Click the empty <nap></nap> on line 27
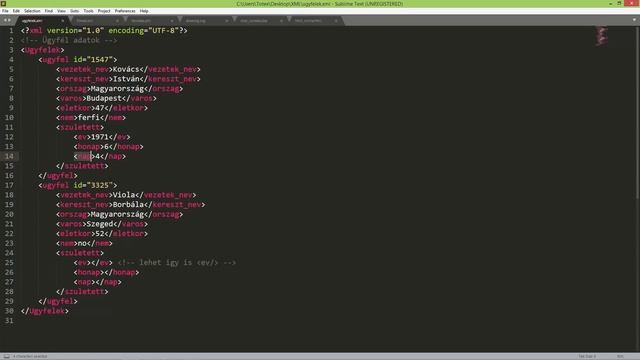Image resolution: width=640 pixels, height=360 pixels. tap(98, 282)
